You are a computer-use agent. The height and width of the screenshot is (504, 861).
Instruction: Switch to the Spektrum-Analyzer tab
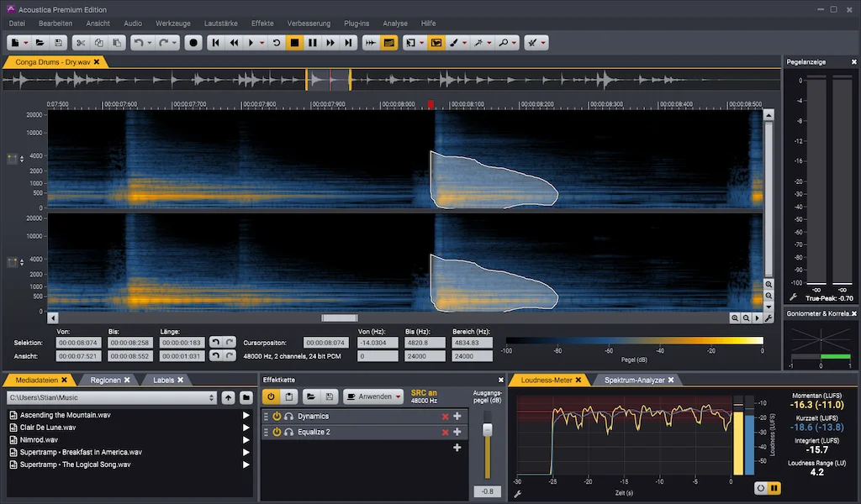pyautogui.click(x=634, y=380)
